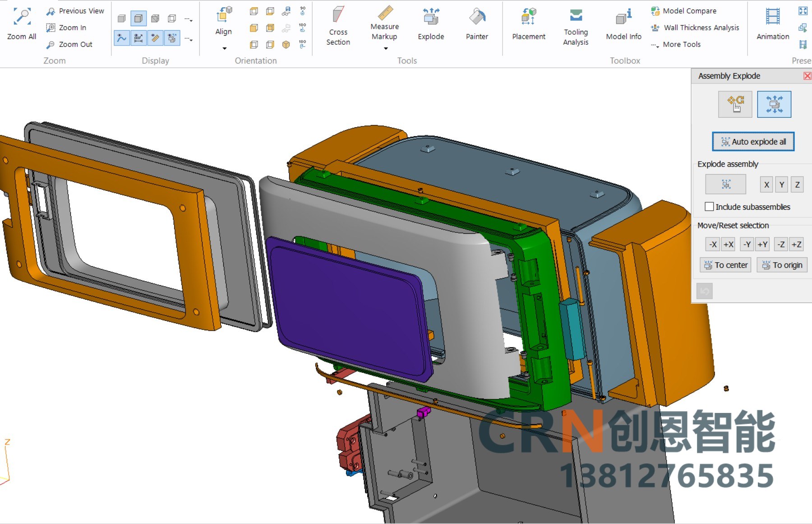
Task: Switch to isometric view
Action: click(286, 44)
